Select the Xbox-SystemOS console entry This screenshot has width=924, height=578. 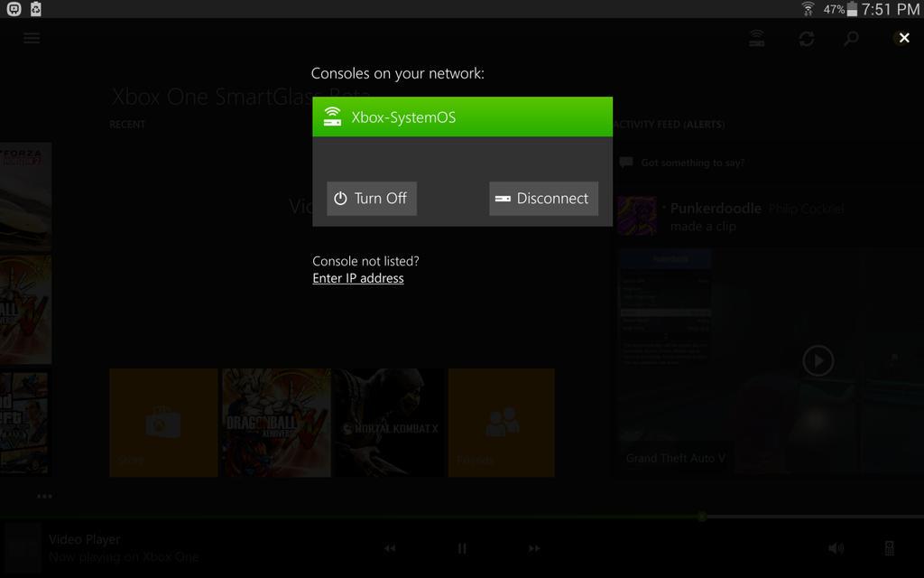coord(463,117)
